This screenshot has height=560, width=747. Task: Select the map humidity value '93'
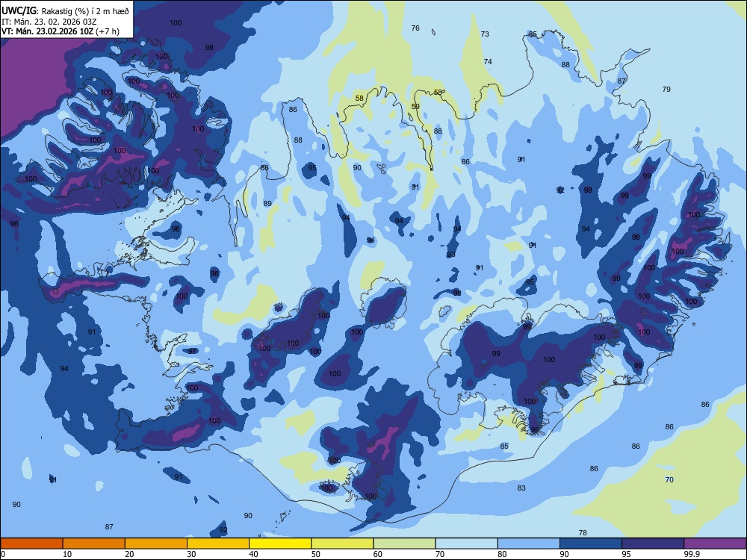[x=451, y=255]
